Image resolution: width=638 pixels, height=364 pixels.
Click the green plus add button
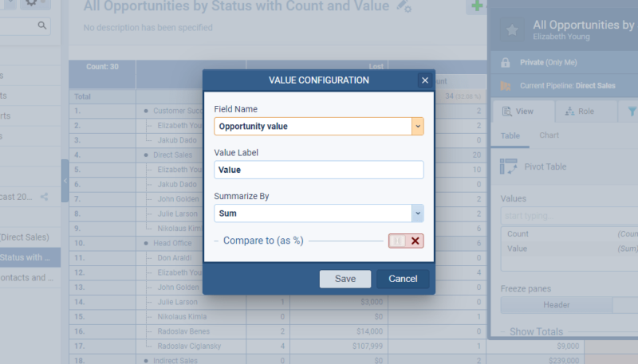pyautogui.click(x=477, y=6)
